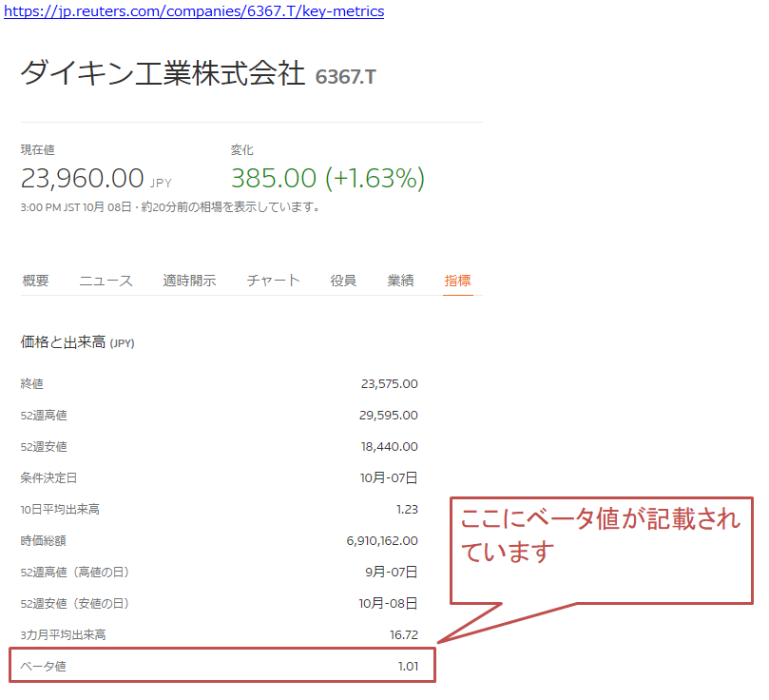Click the 3カ月平均出来高 row label
769x700 pixels.
[x=64, y=634]
